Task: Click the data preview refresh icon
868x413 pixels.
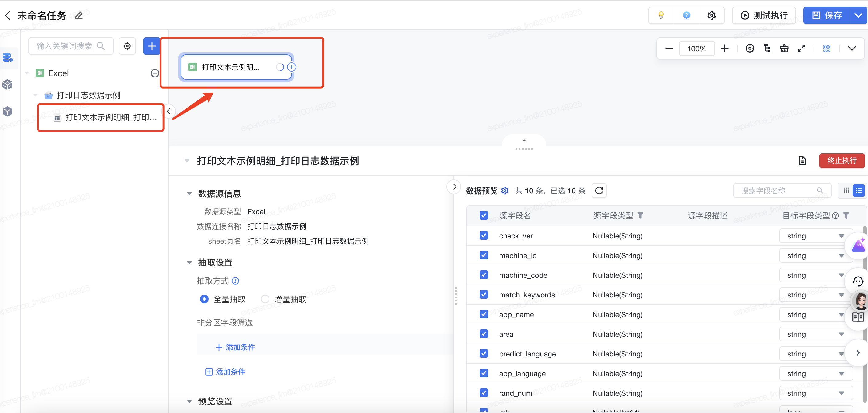Action: [599, 191]
